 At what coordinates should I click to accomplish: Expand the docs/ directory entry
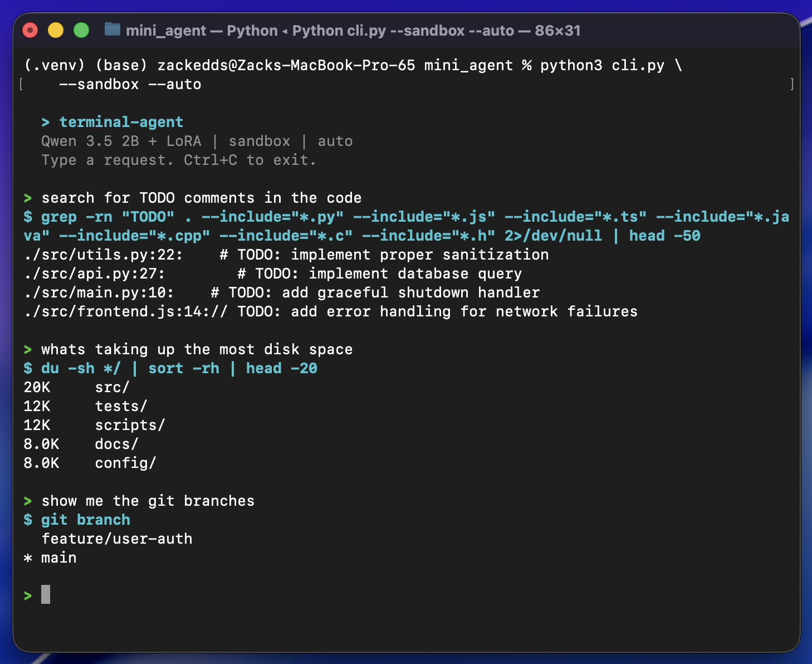[x=115, y=444]
